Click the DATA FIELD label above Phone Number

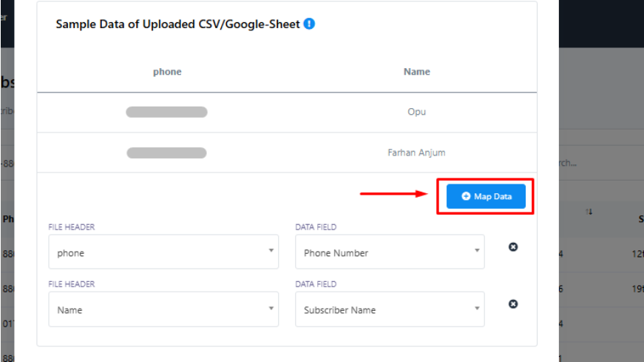pos(316,227)
